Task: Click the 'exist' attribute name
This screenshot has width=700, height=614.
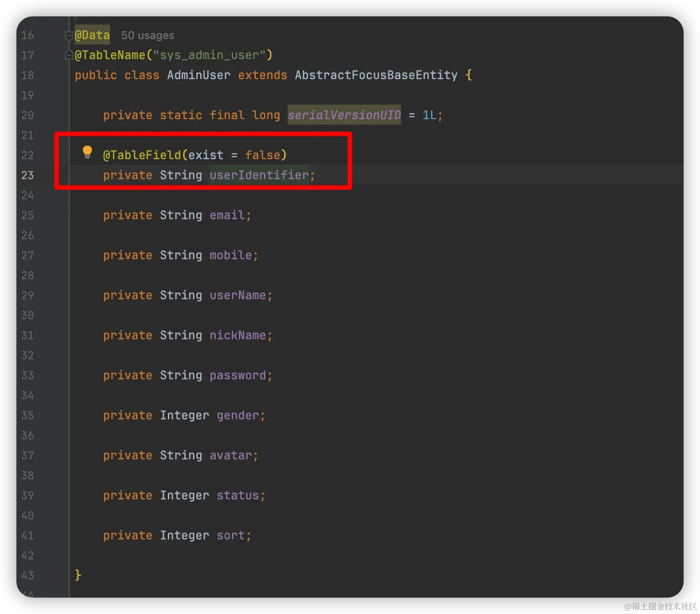Action: 206,155
